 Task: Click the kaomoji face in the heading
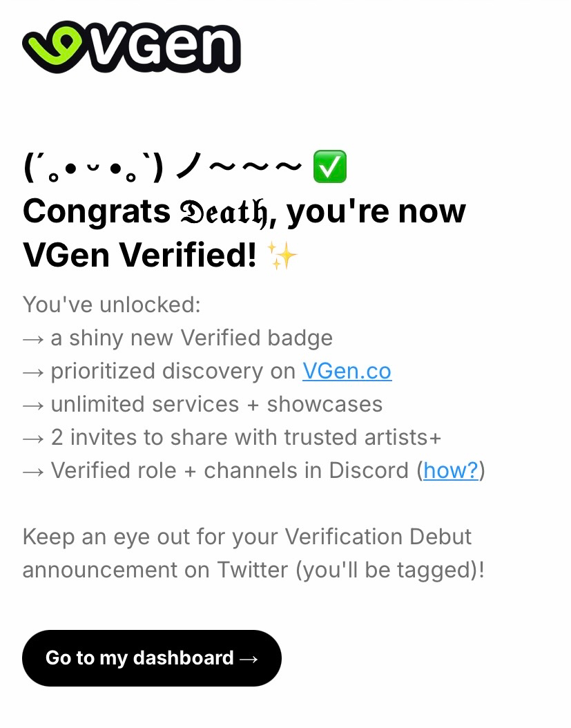click(x=93, y=168)
